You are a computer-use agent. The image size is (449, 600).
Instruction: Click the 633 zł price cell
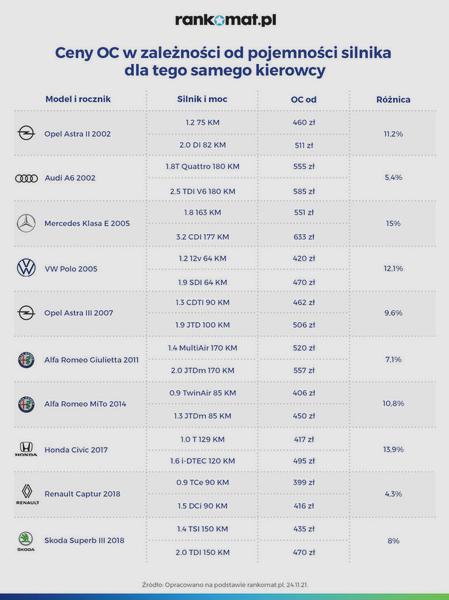pyautogui.click(x=304, y=237)
